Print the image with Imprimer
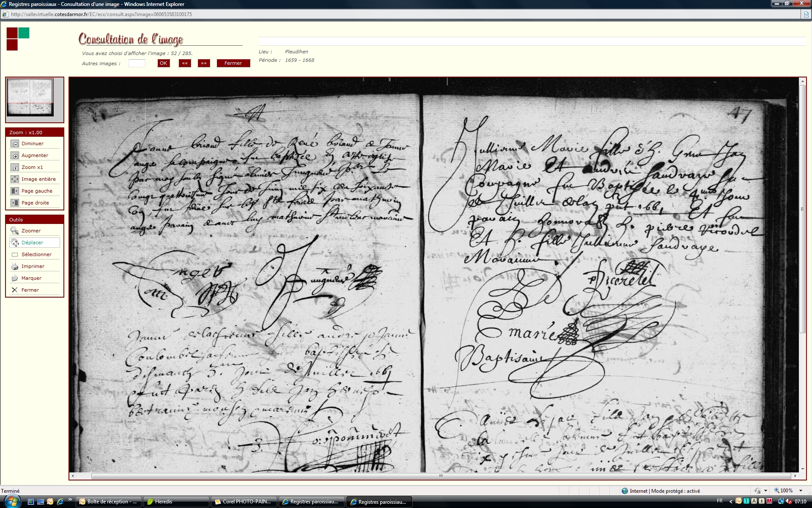The height and width of the screenshot is (508, 812). click(15, 267)
